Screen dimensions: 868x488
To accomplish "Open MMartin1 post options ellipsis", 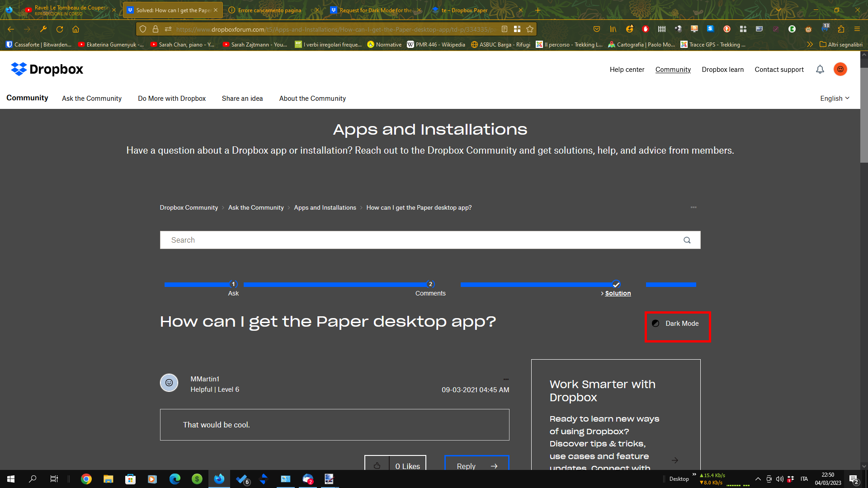I will coord(506,379).
